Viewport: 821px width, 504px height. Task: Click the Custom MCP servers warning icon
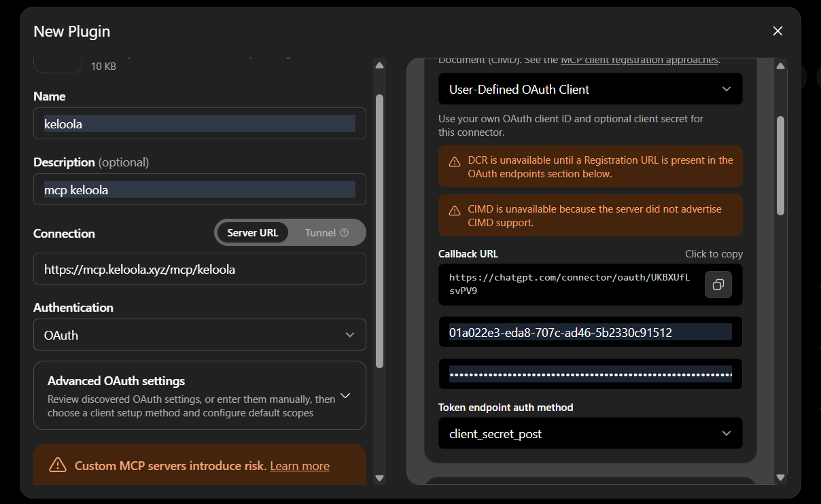[x=58, y=465]
